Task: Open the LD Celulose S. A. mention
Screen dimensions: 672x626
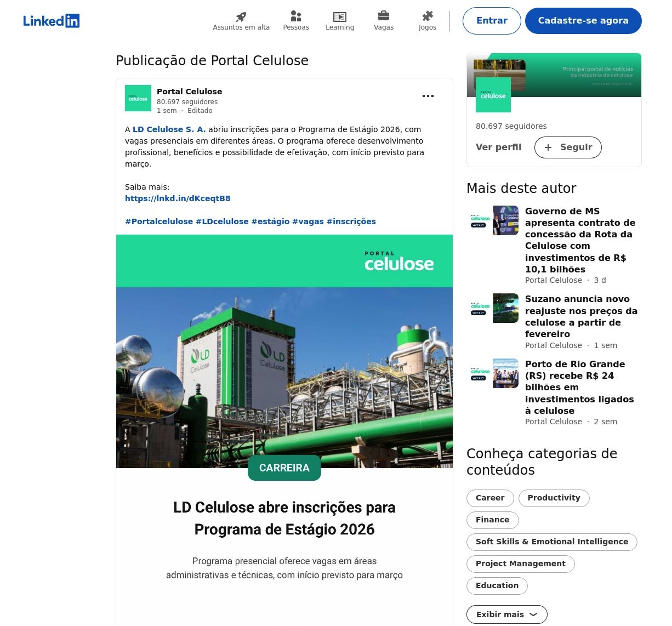Action: click(169, 129)
